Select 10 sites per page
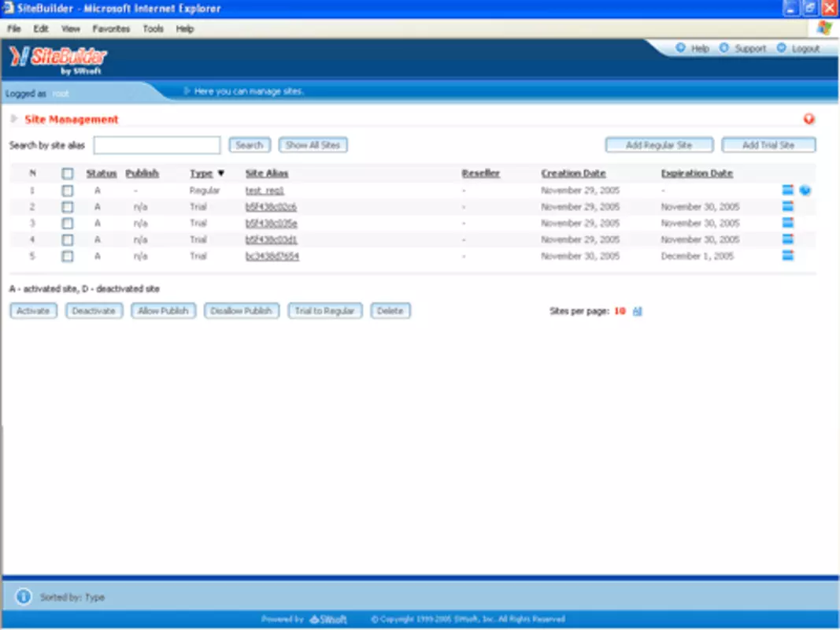Viewport: 840px width, 630px height. 620,311
